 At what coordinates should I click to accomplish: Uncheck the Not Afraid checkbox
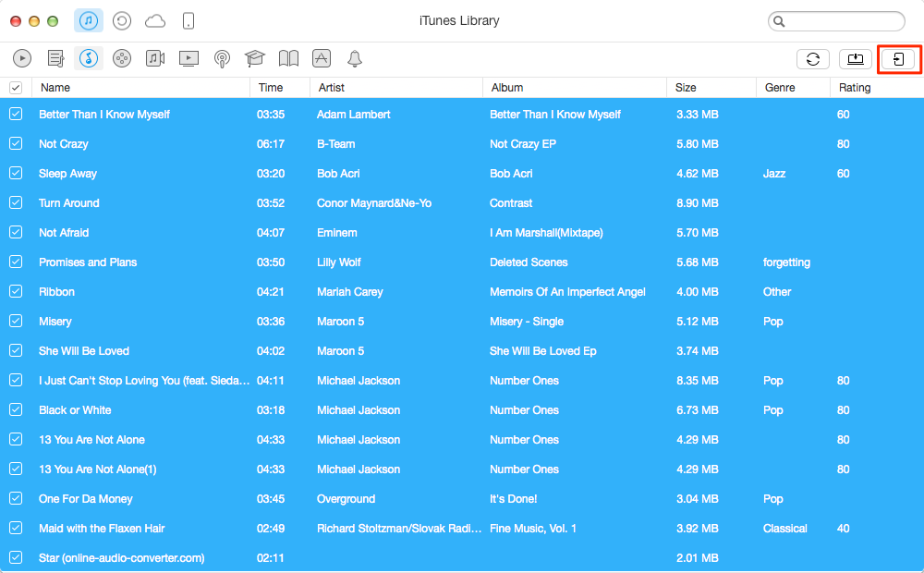pyautogui.click(x=16, y=232)
